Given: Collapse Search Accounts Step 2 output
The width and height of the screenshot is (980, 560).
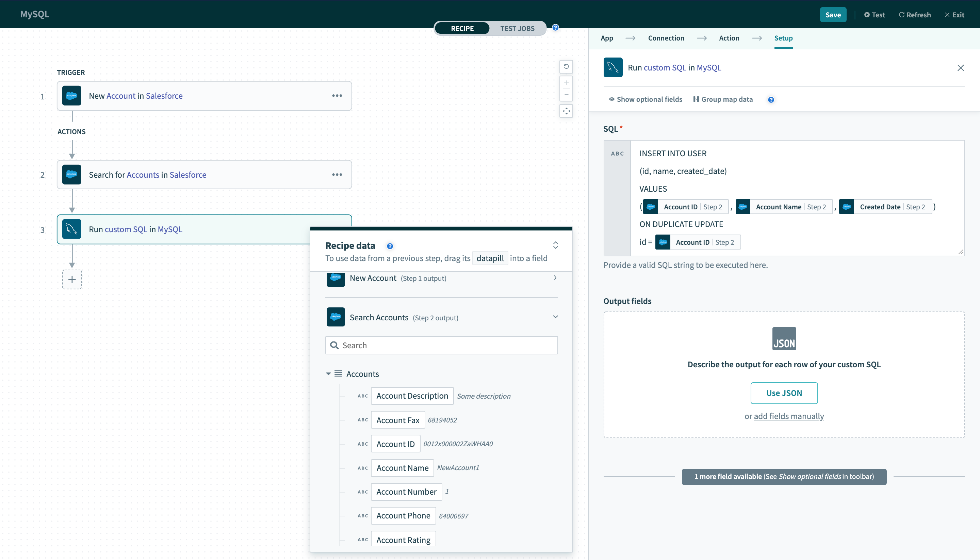Looking at the screenshot, I should click(555, 317).
